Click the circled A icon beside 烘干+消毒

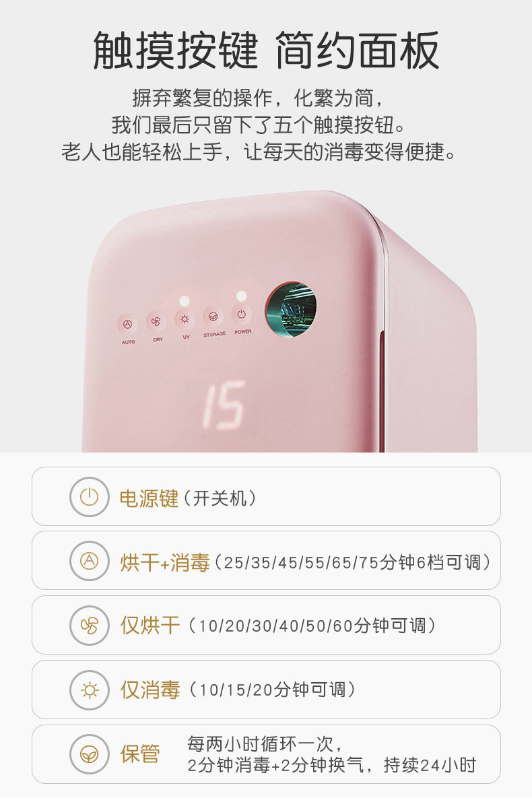(x=90, y=561)
